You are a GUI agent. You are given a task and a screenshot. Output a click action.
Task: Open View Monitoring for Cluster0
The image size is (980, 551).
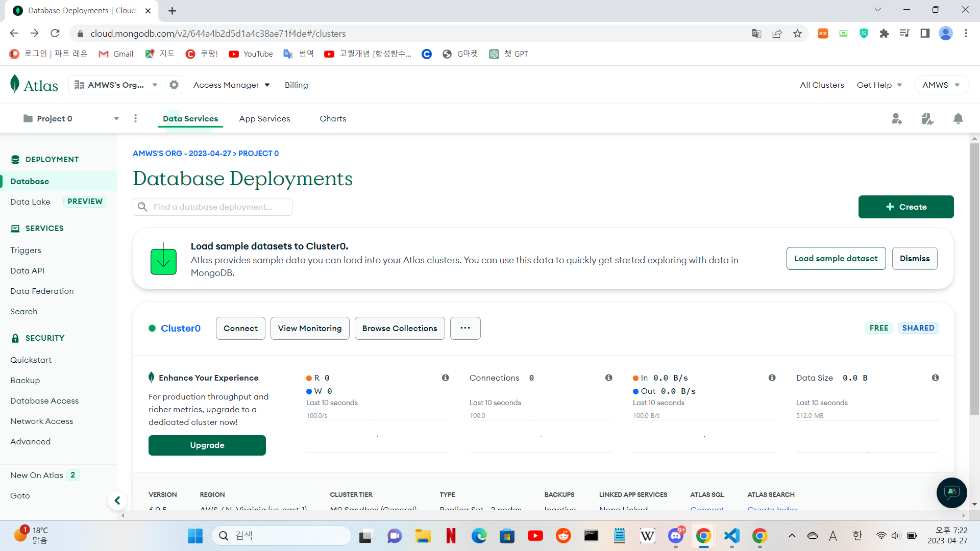309,328
